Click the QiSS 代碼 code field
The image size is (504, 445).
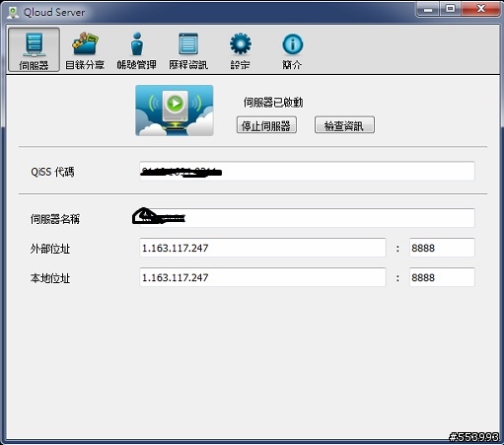[307, 171]
